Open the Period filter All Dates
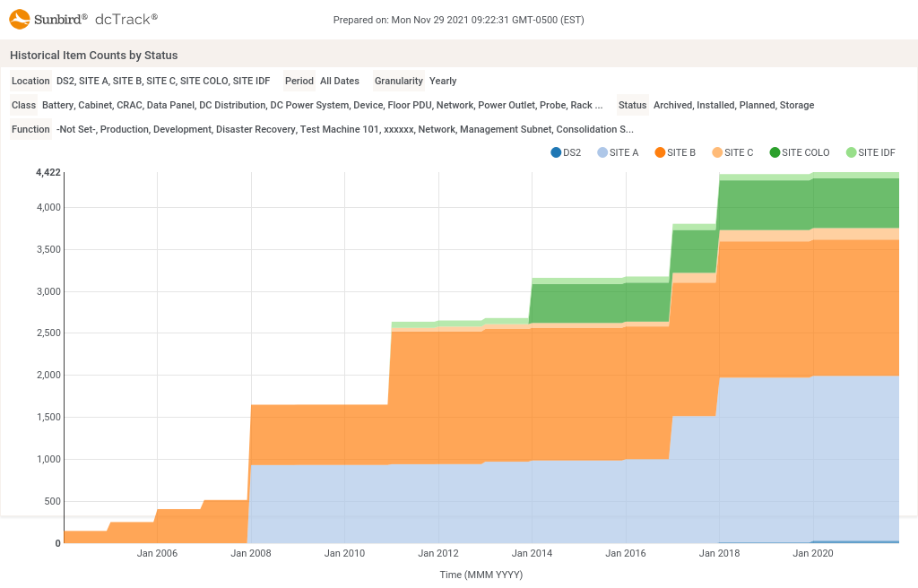 coord(339,81)
